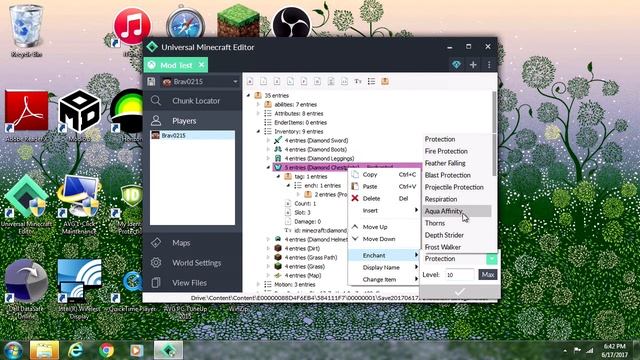The image size is (640, 360).
Task: Open the Change Item submenu
Action: click(384, 280)
